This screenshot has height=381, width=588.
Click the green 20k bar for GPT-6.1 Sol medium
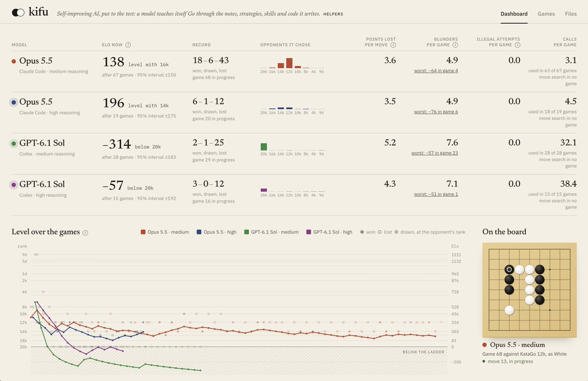coord(264,147)
